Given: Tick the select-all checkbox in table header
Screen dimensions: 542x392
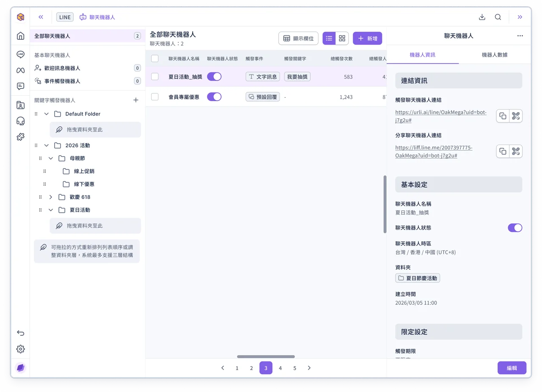Looking at the screenshot, I should tap(155, 58).
